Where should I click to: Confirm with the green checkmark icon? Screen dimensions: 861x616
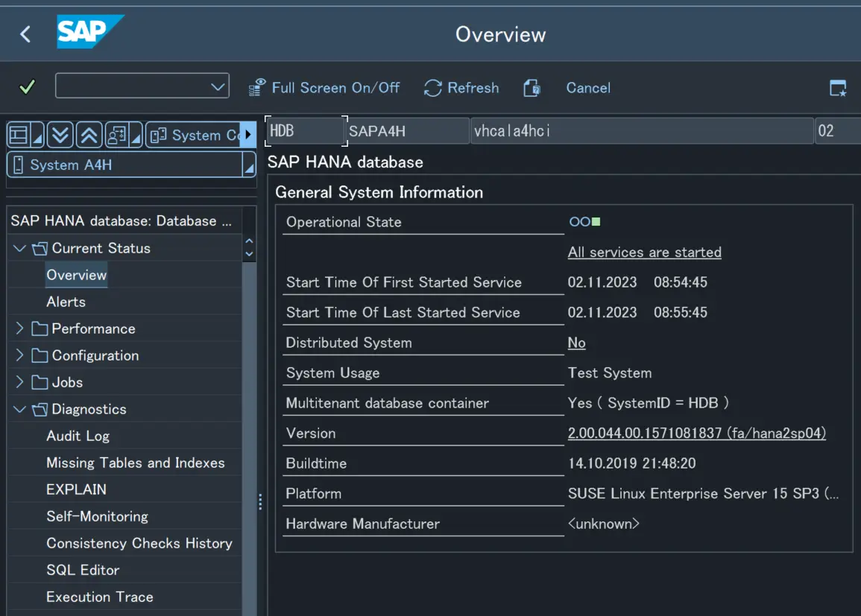click(27, 86)
